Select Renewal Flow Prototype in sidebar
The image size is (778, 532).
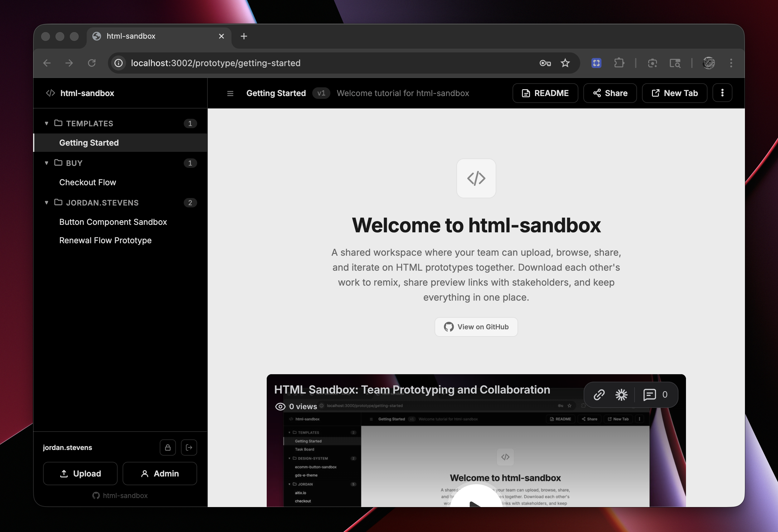105,240
